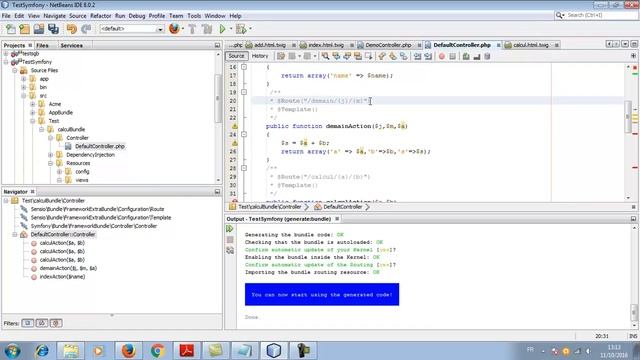
Task: Open Run Project dropdown arrow
Action: point(231,29)
